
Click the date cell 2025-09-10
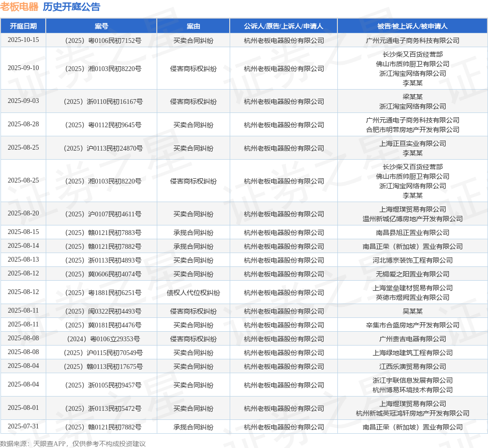coord(23,68)
